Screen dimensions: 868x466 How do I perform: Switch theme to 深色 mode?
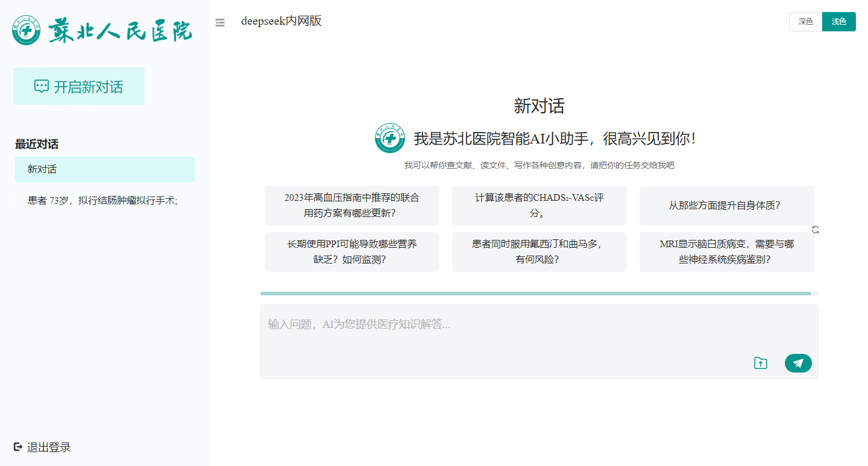(x=805, y=21)
